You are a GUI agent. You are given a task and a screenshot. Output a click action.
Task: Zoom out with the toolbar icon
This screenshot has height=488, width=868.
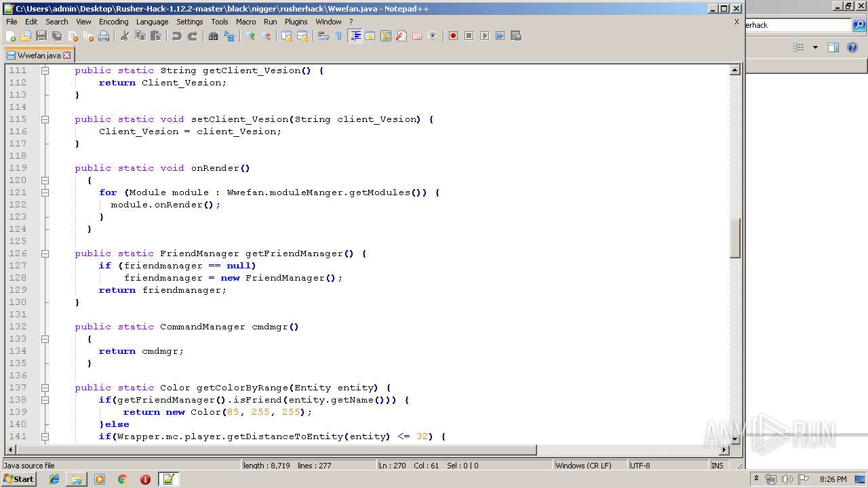pos(265,36)
